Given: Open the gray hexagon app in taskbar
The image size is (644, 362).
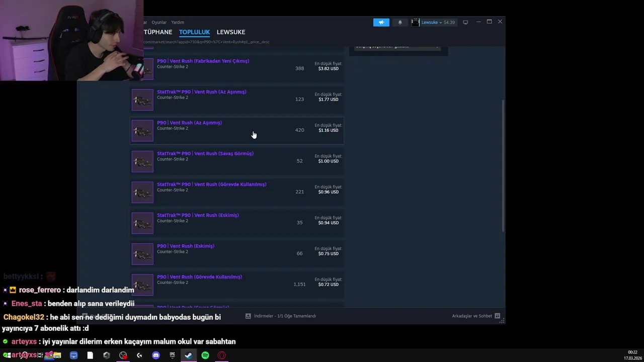Looking at the screenshot, I should coord(106,355).
